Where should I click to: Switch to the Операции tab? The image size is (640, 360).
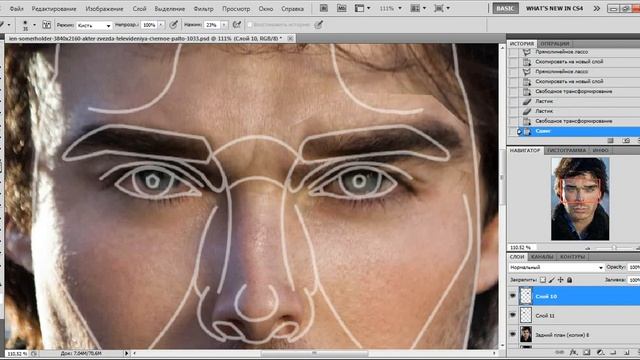click(555, 44)
